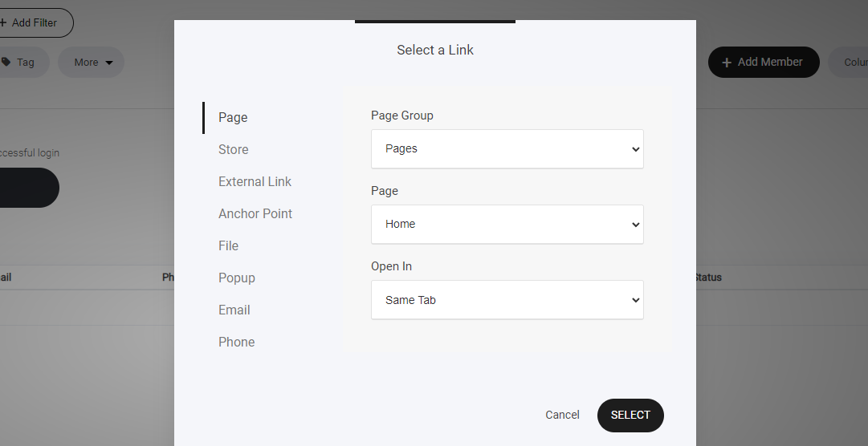
Task: Open the Page Group dropdown
Action: tap(507, 149)
